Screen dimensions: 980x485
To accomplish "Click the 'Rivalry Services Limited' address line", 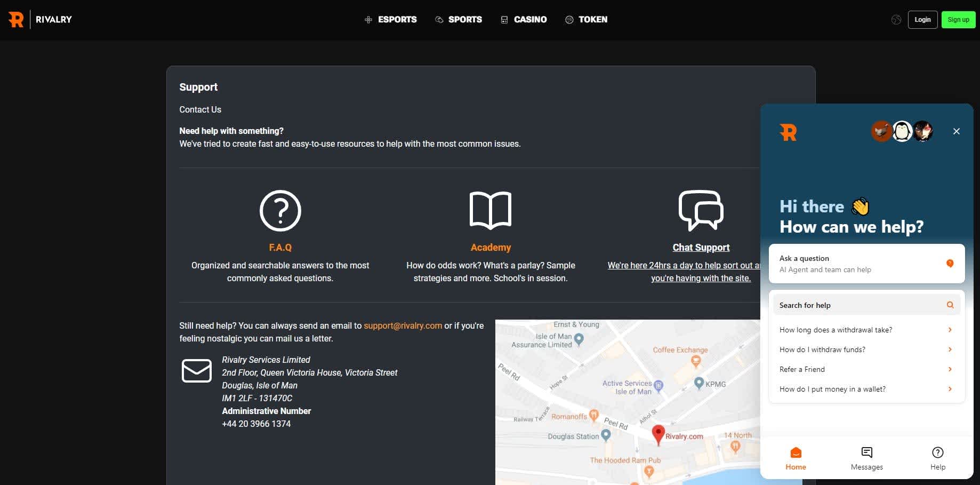I will [266, 360].
